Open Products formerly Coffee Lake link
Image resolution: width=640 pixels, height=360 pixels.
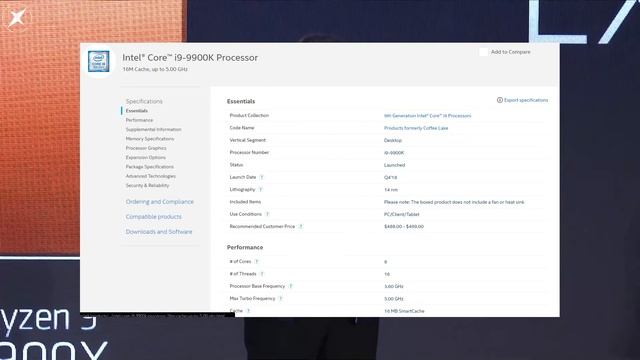(x=416, y=128)
